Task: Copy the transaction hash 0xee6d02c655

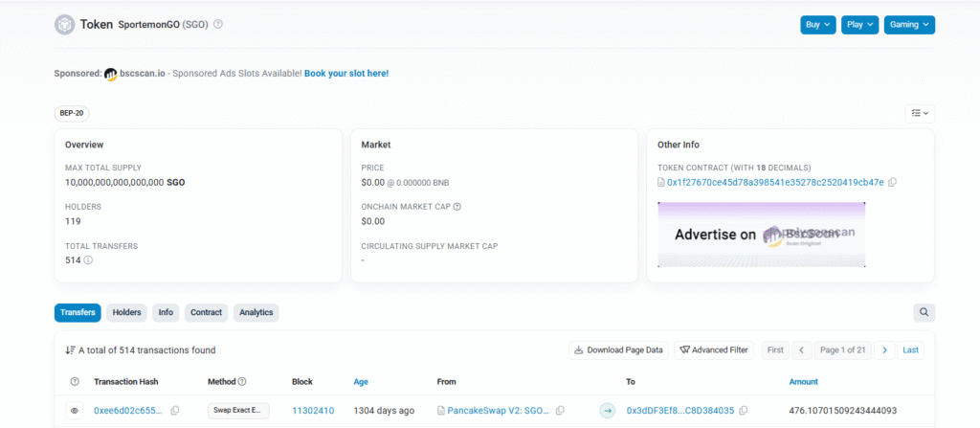Action: tap(175, 411)
